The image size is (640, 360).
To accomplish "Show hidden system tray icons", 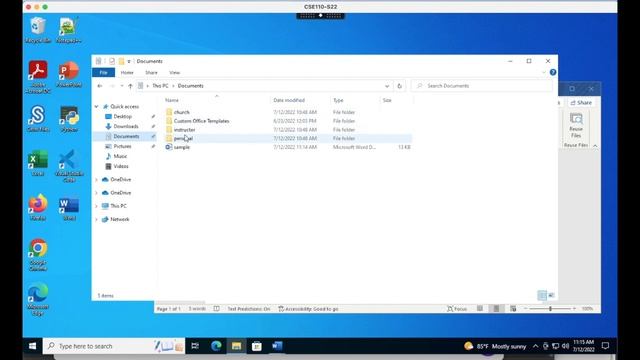I will [535, 346].
